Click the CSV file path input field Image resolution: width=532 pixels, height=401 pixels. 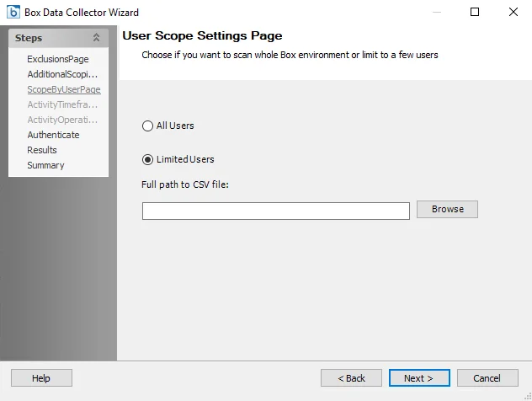[x=276, y=211]
